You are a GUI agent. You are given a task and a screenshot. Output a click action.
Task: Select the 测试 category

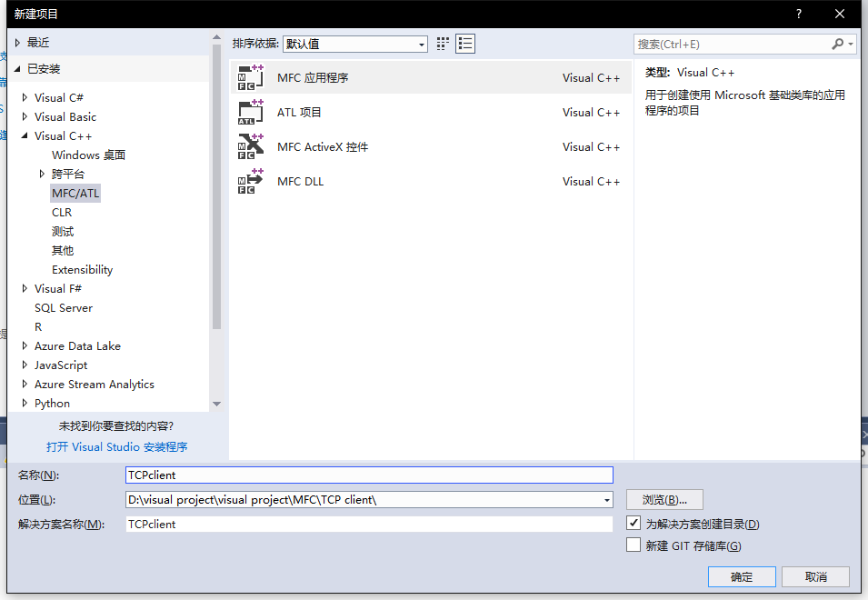(x=63, y=232)
